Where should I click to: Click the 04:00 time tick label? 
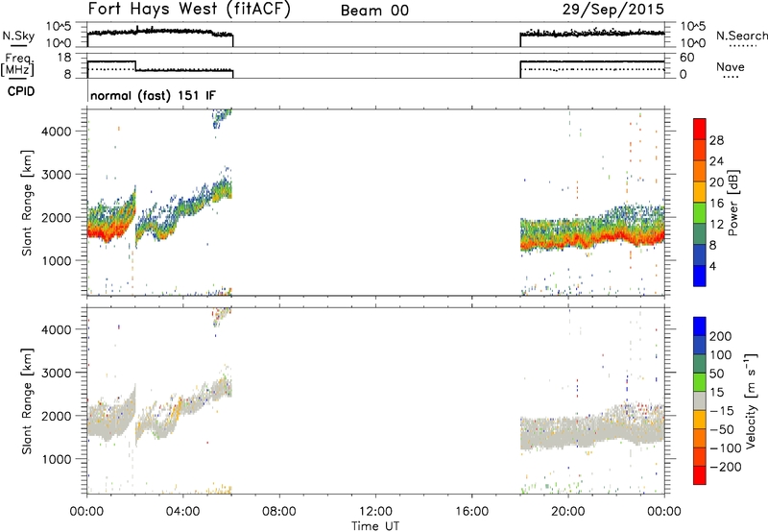(182, 512)
